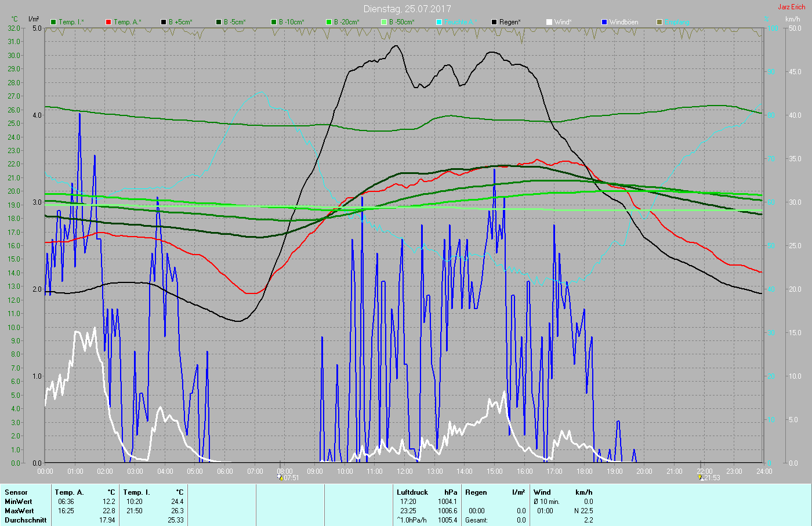The height and width of the screenshot is (526, 812).
Task: Click the green Temp. I. legend square
Action: coord(53,22)
